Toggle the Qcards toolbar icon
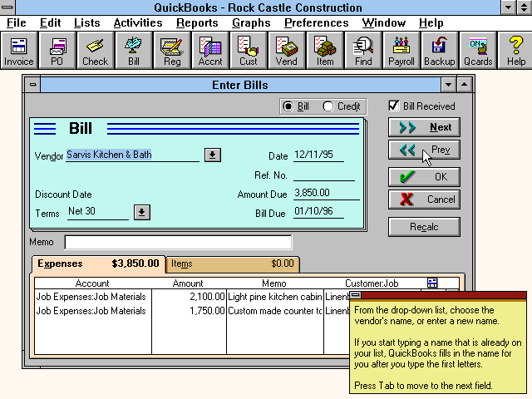The height and width of the screenshot is (399, 532). pyautogui.click(x=478, y=51)
